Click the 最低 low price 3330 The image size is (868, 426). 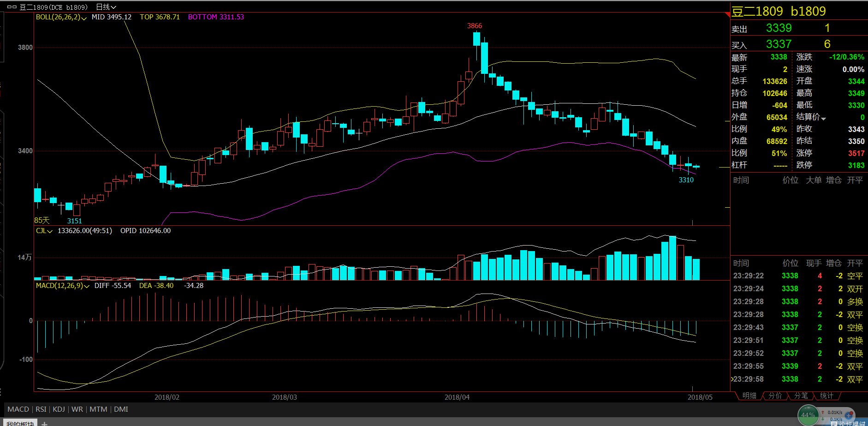[x=856, y=105]
